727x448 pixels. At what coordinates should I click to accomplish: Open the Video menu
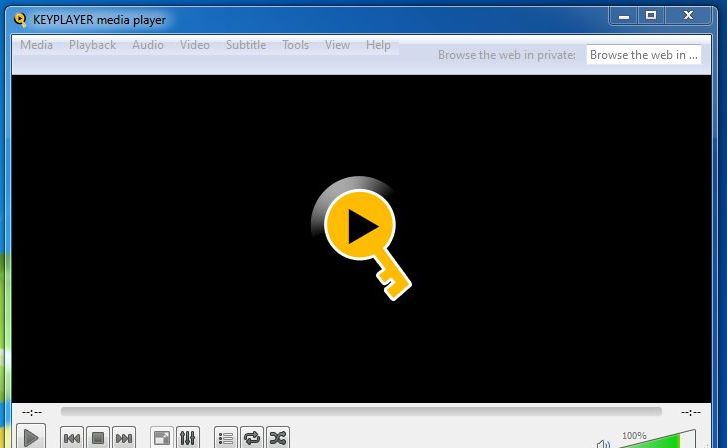coord(195,45)
